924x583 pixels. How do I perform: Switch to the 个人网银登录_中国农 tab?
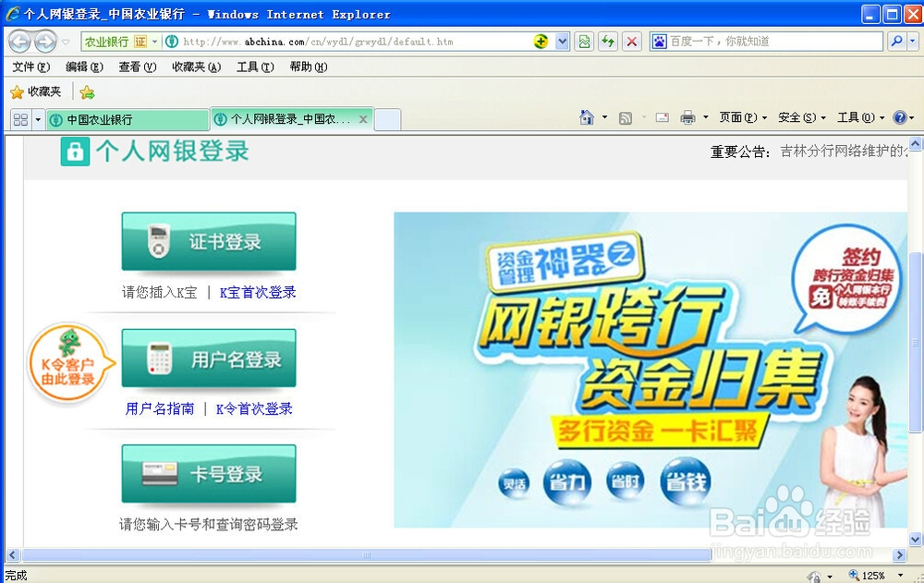coord(284,119)
